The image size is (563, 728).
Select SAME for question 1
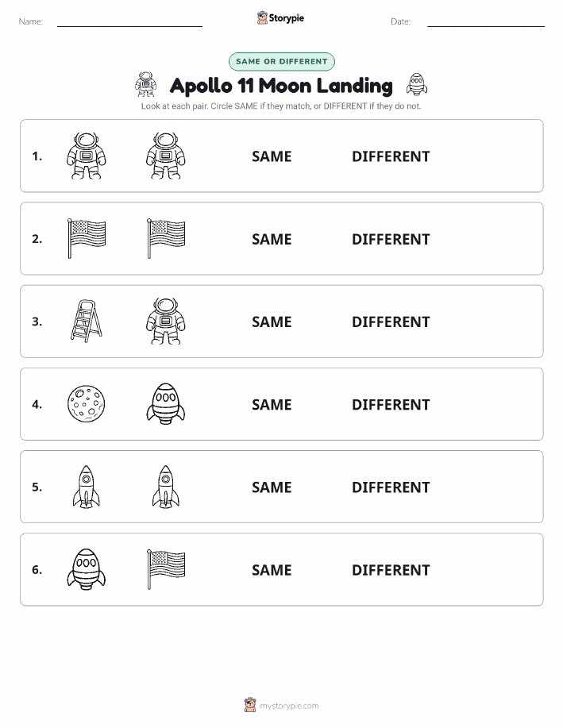[272, 156]
